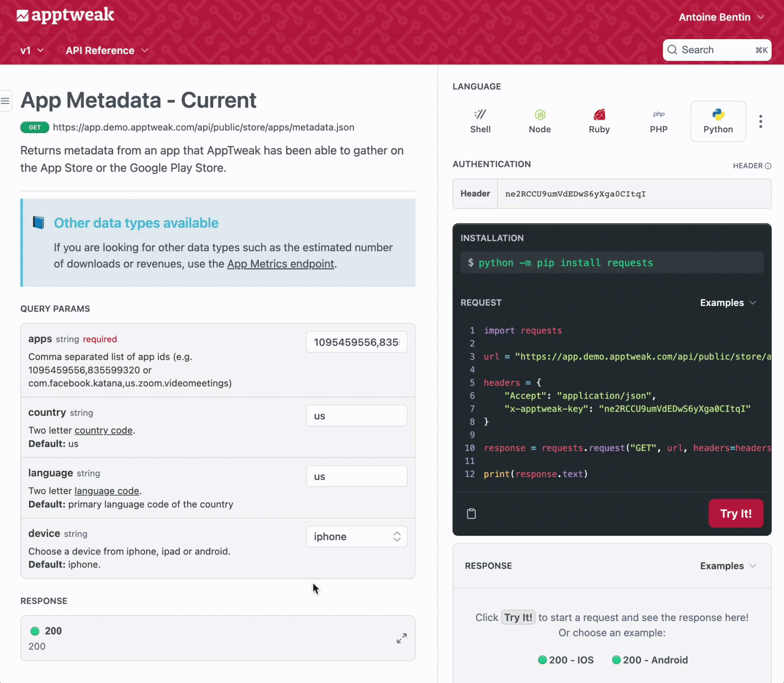Click the Try It! button
The width and height of the screenshot is (784, 683).
(736, 513)
